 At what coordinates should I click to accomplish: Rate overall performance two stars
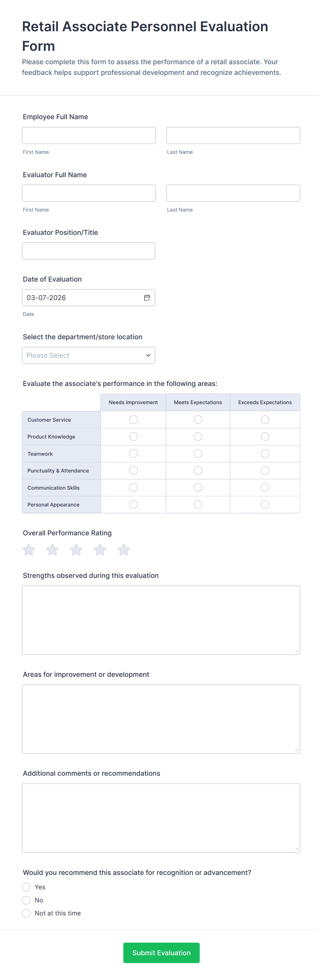point(52,550)
